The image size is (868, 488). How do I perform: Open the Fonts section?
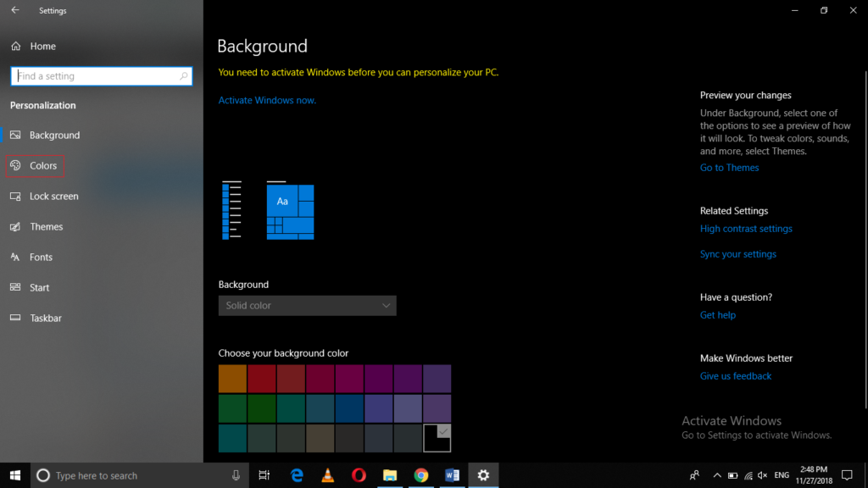[31, 257]
